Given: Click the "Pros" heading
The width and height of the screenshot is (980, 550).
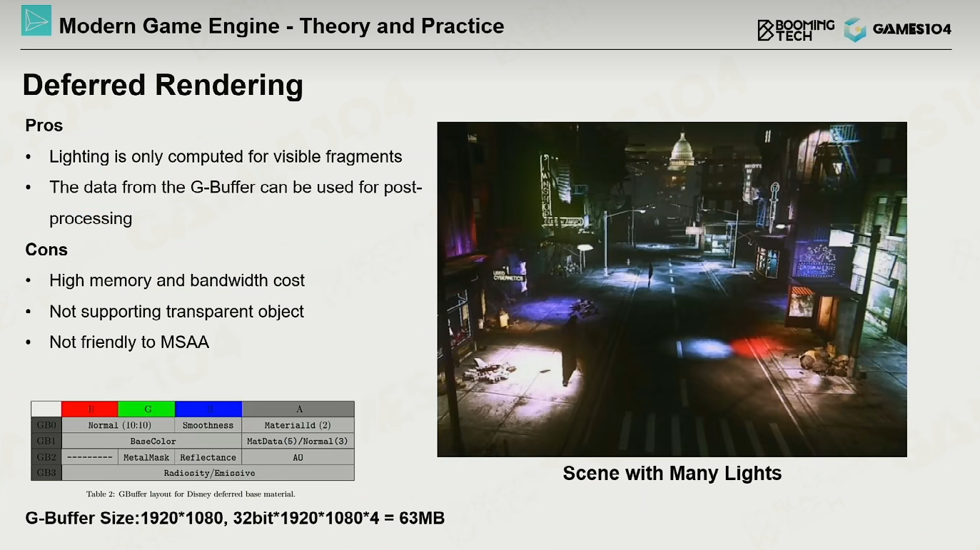Looking at the screenshot, I should click(x=44, y=126).
